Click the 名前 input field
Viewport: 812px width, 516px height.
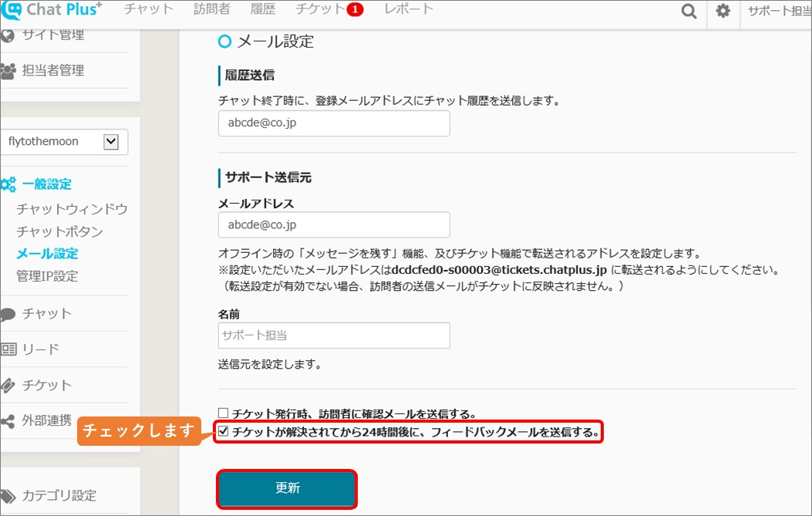point(334,336)
